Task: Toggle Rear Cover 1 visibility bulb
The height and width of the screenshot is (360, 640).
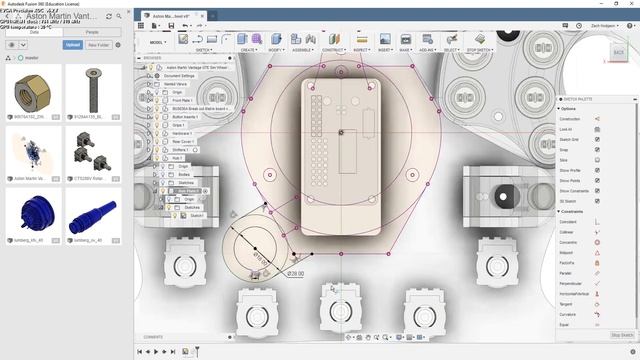Action: click(x=156, y=141)
